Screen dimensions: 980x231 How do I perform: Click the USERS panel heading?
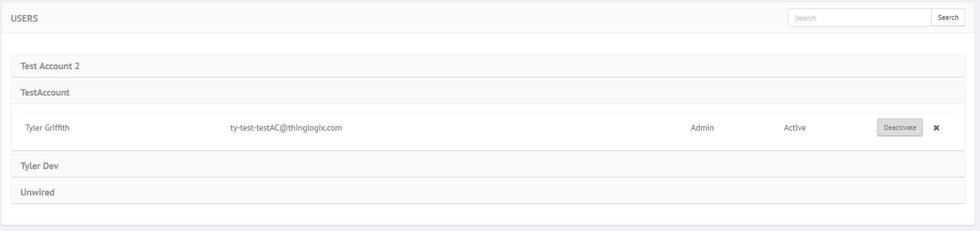point(24,18)
